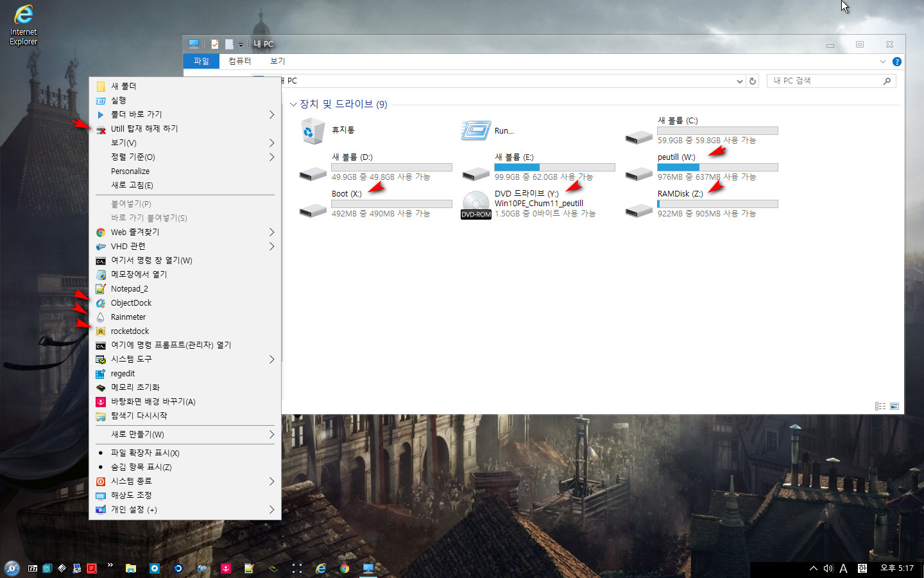This screenshot has width=924, height=578.
Task: Select the RAMDisk (Z:) drive icon
Action: (x=639, y=210)
